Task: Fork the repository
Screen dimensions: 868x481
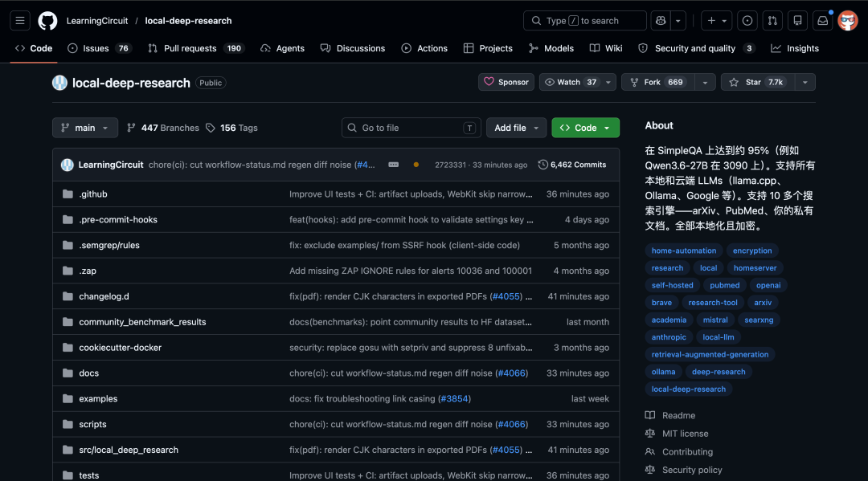Action: click(x=657, y=82)
